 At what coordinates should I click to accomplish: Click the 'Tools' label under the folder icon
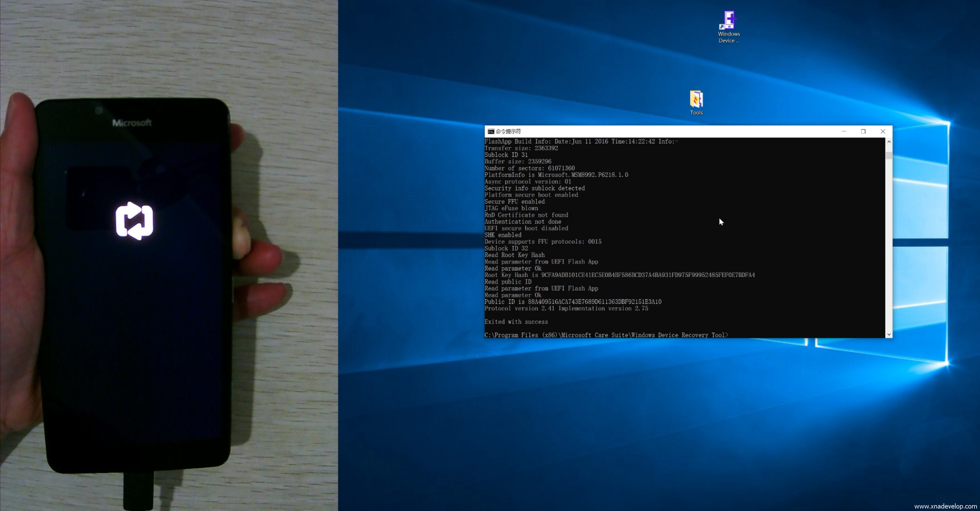pyautogui.click(x=696, y=113)
